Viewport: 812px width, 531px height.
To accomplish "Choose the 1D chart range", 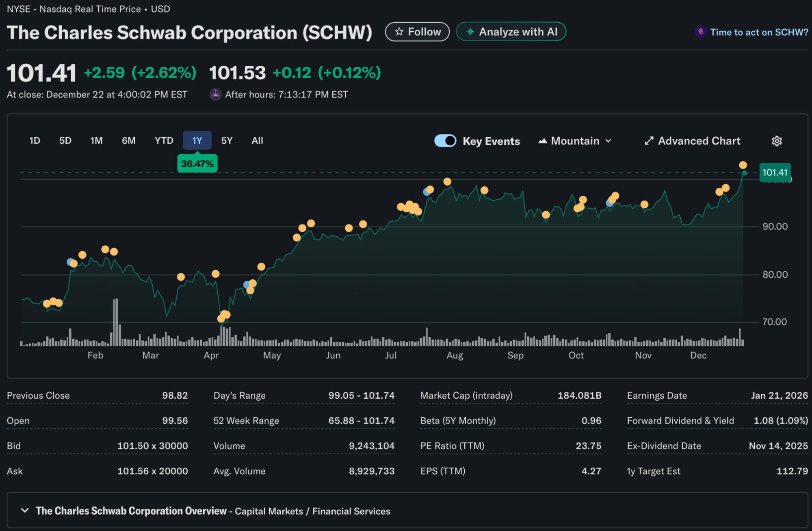I will coord(35,140).
